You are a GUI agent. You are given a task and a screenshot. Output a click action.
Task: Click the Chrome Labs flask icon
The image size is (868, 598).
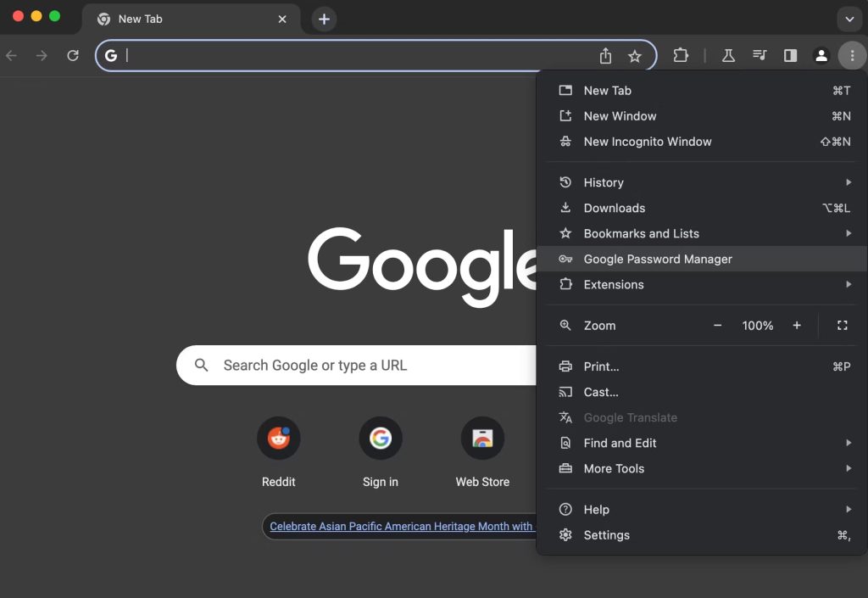(x=728, y=54)
